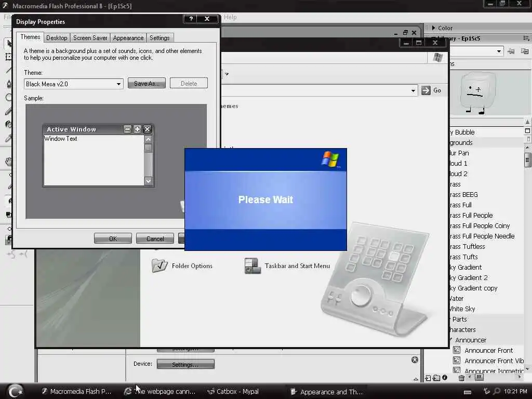
Task: Click the accessibility icon in Properties panel
Action: (x=415, y=360)
